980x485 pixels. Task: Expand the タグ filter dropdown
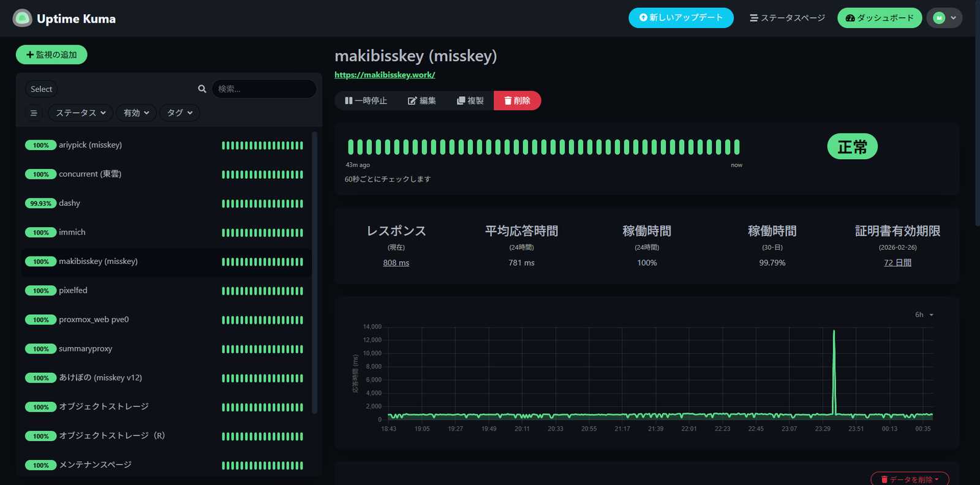tap(179, 113)
